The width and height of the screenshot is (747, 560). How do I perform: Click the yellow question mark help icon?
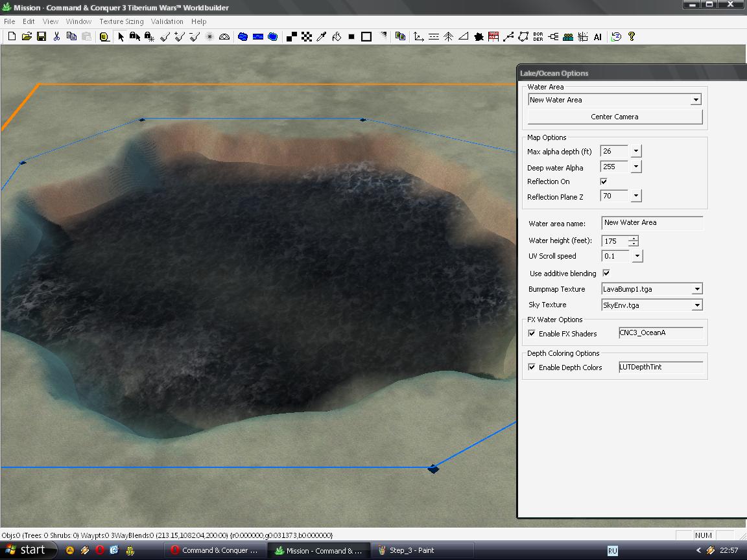[632, 37]
